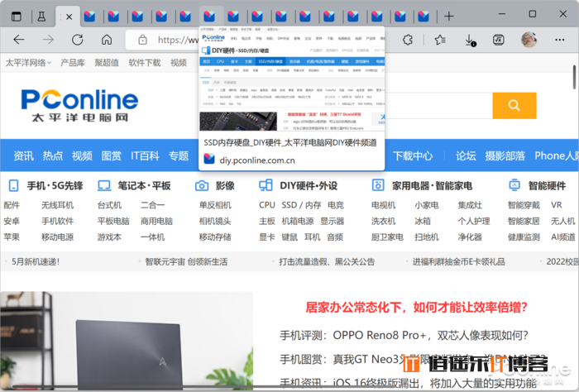This screenshot has height=392, width=579.
Task: Open 进福利群抽金币E卡领礼品 link
Action: [x=458, y=261]
